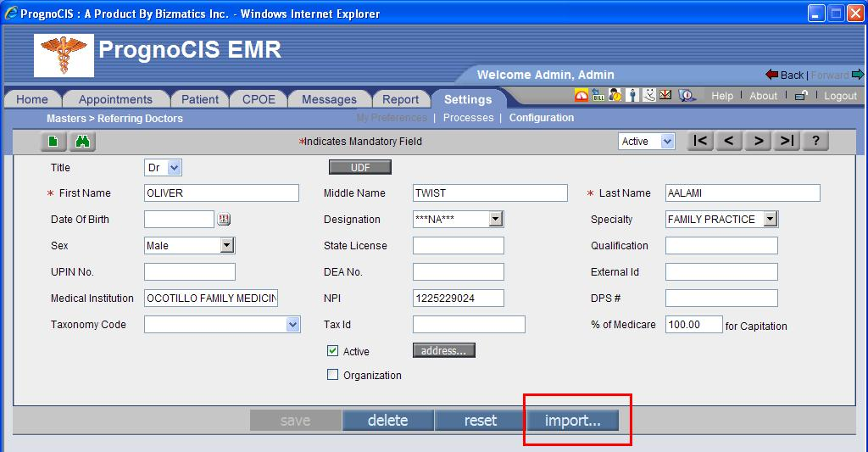Click the red Back arrow icon
This screenshot has height=452, width=868.
pyautogui.click(x=771, y=75)
